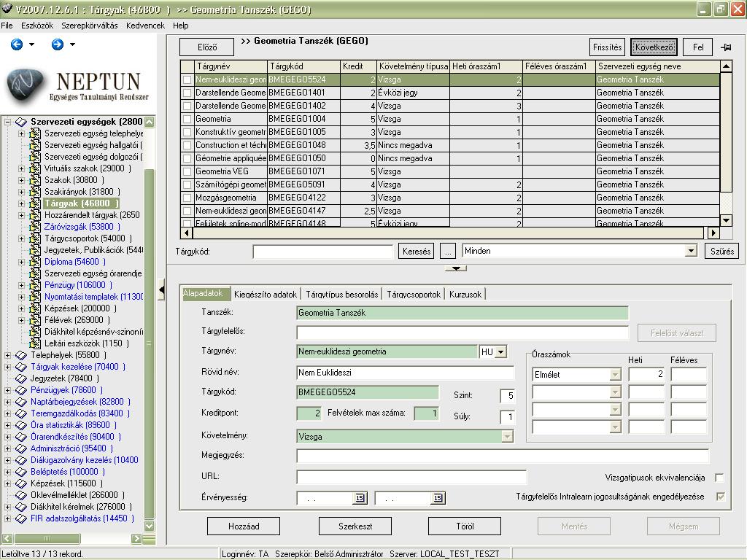Open the File menu
This screenshot has width=747, height=560.
7,26
